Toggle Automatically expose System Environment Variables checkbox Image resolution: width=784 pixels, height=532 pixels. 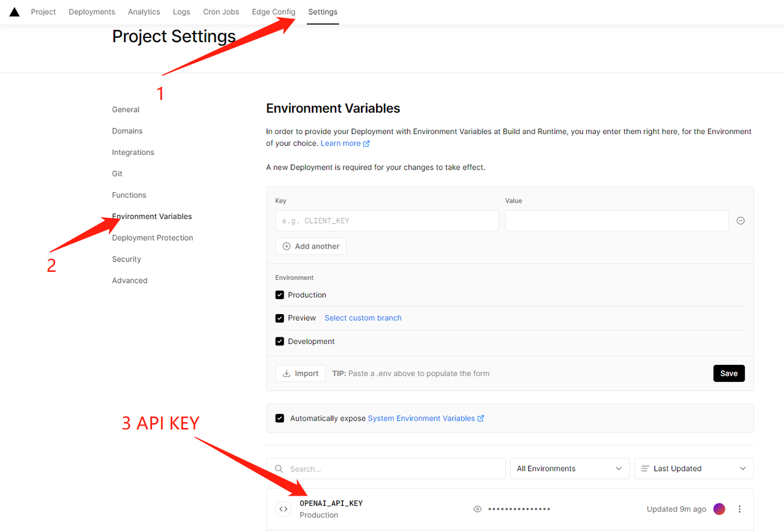[280, 418]
